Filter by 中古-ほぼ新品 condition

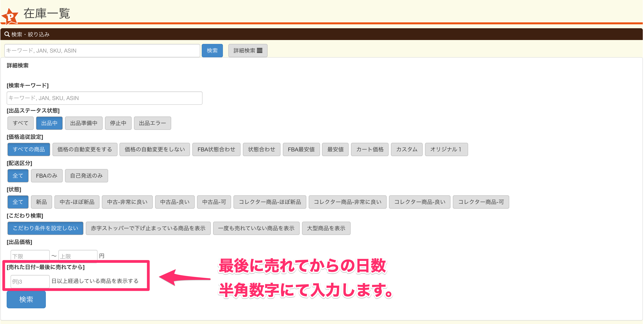77,202
